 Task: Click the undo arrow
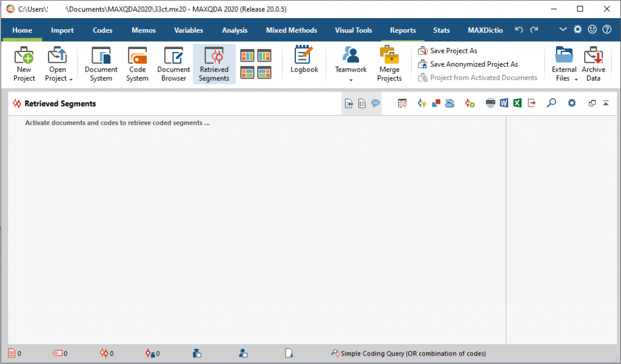click(x=519, y=30)
